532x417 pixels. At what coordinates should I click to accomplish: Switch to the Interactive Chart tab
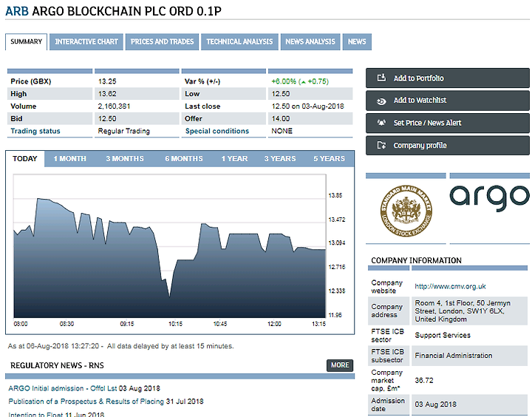click(86, 41)
